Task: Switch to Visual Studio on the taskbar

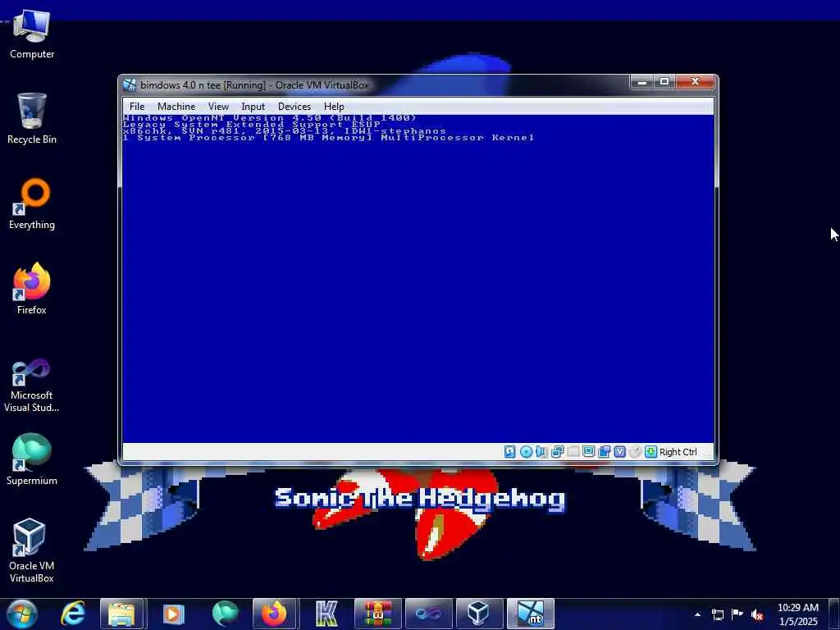Action: tap(428, 614)
